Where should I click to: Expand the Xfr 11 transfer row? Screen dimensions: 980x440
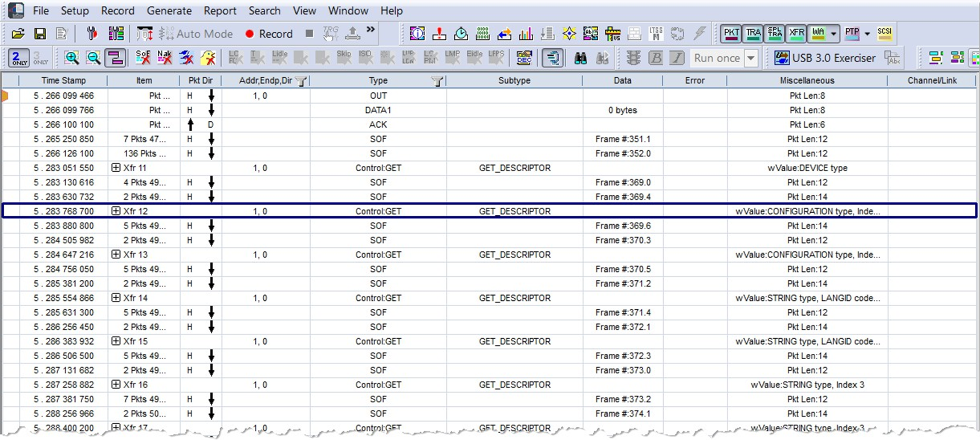point(116,167)
